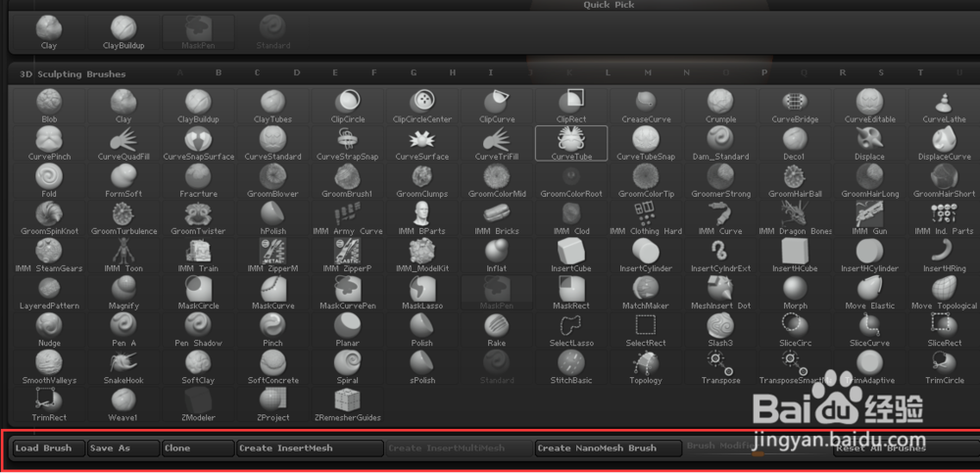Select the SelectLasso brush
980x473 pixels.
point(571,331)
